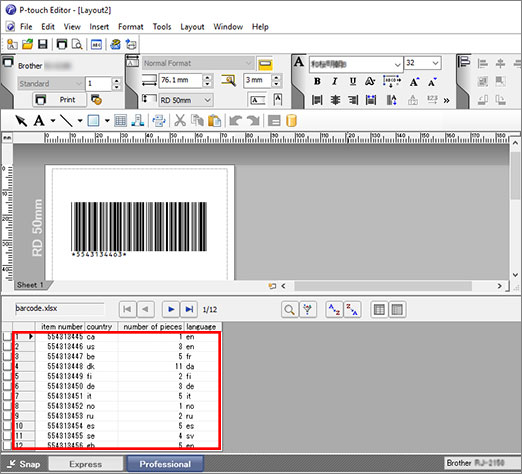Switch to Snap mode

click(24, 464)
